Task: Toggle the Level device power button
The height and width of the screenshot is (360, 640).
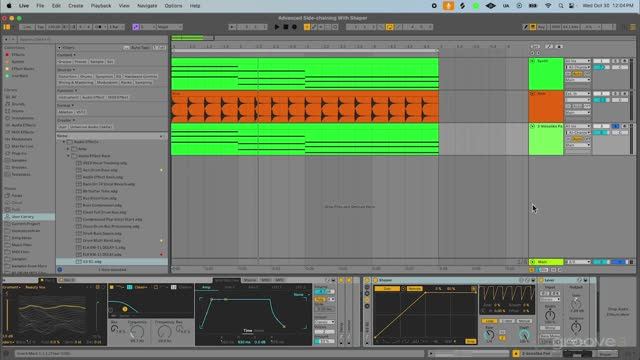Action: [542, 280]
